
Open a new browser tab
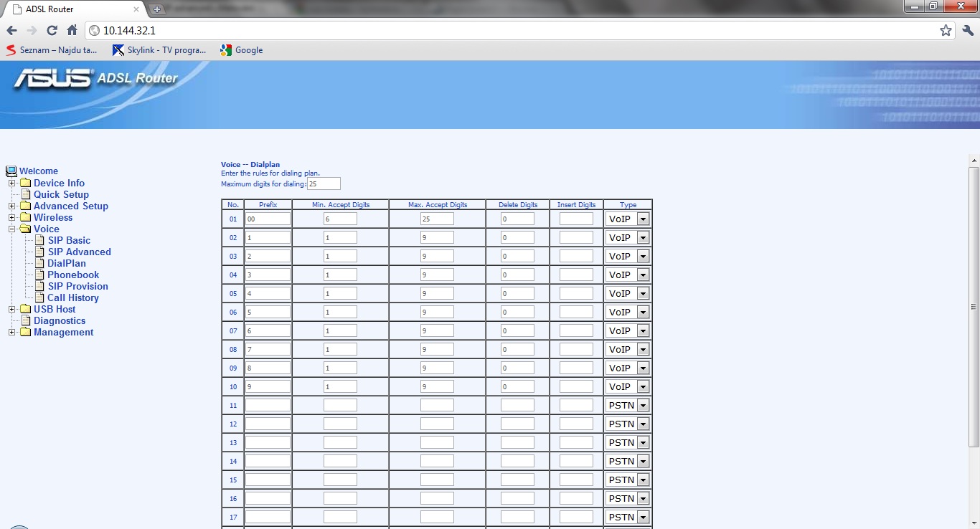157,9
